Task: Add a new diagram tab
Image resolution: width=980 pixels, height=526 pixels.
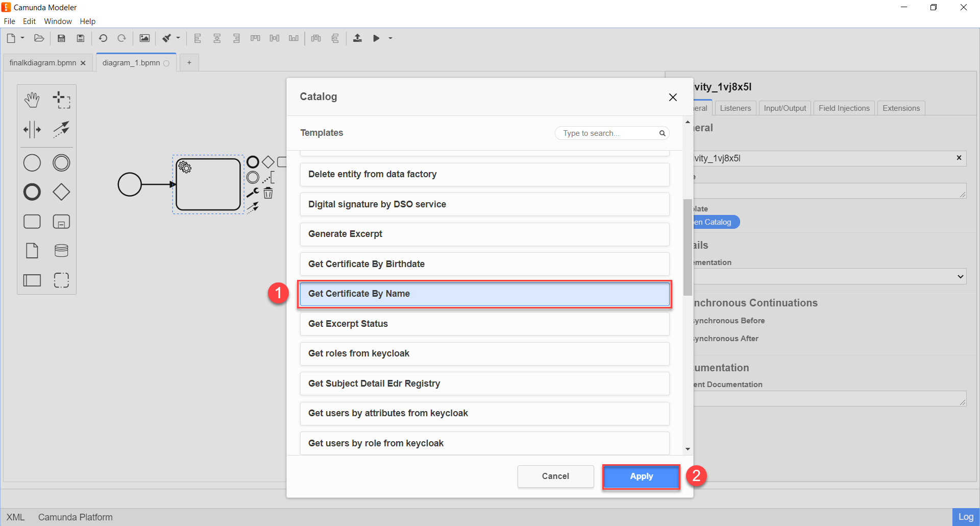Action: click(x=189, y=62)
